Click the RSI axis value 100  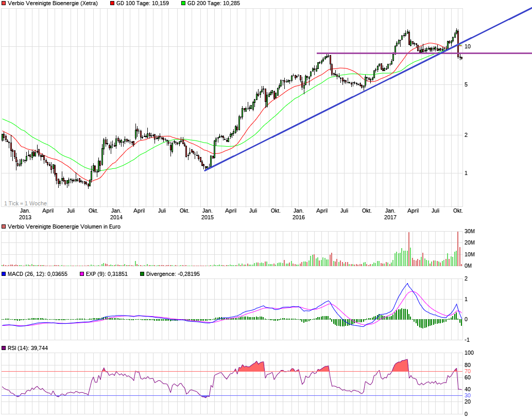(x=469, y=353)
